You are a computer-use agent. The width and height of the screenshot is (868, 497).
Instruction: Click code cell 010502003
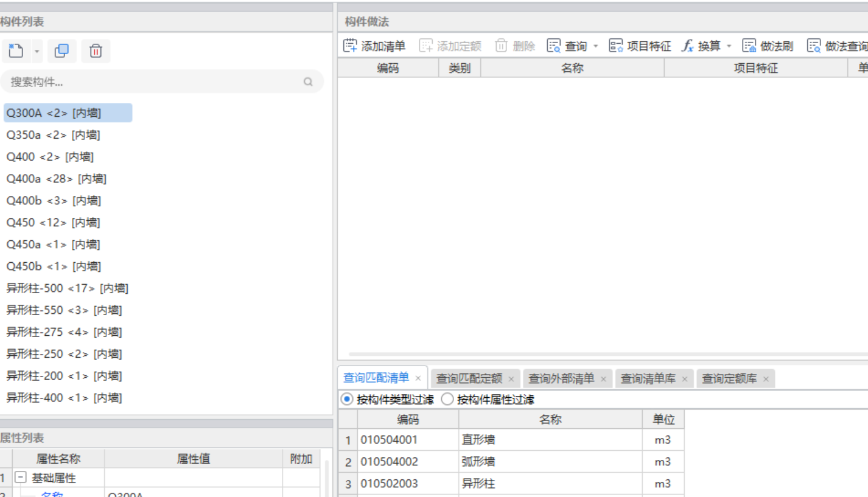coord(408,484)
